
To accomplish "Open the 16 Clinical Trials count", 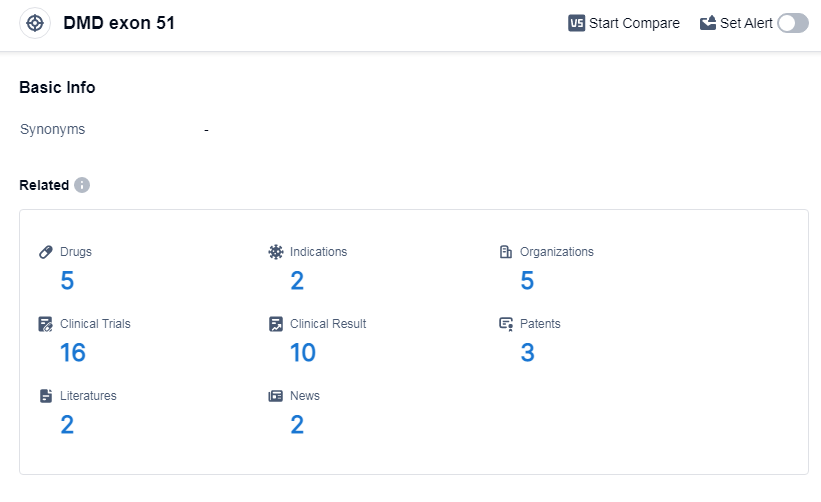I will (x=72, y=353).
